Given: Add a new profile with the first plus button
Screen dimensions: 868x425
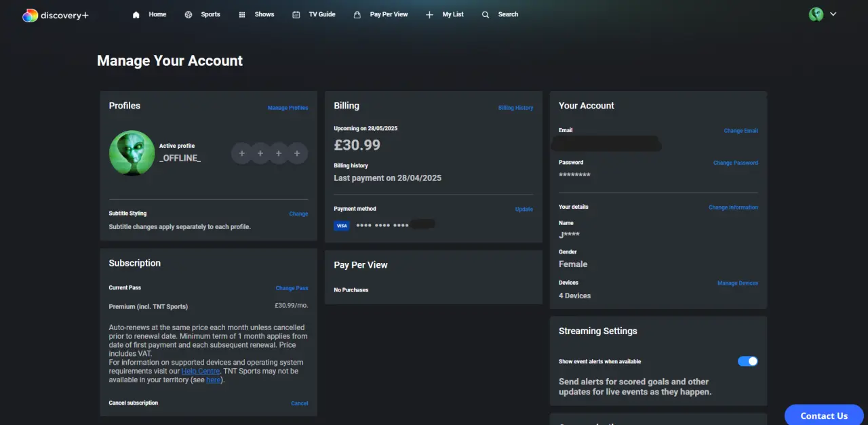Looking at the screenshot, I should tap(241, 154).
